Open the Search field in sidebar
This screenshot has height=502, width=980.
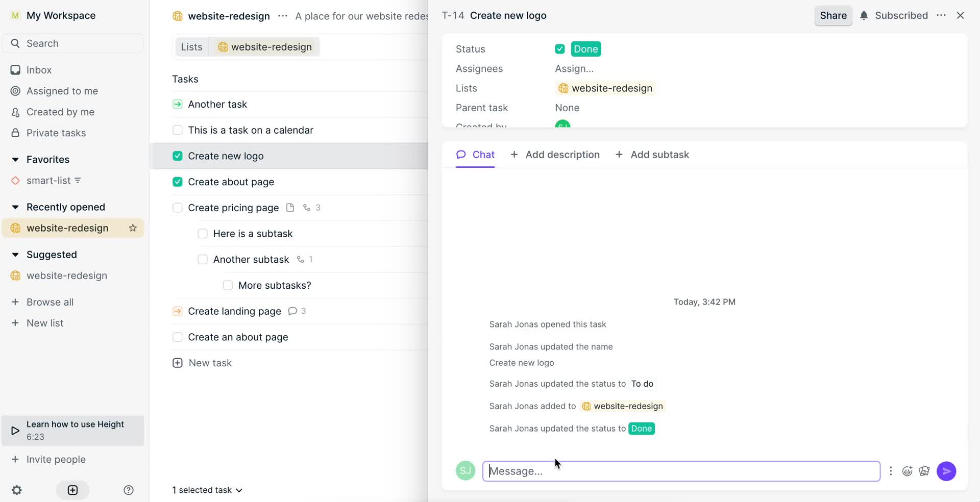point(73,43)
